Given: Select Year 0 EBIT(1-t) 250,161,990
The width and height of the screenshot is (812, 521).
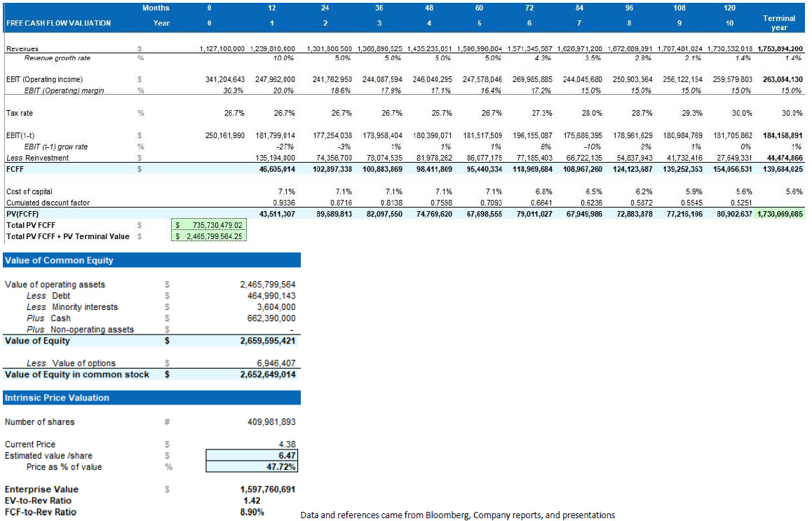Looking at the screenshot, I should (225, 136).
